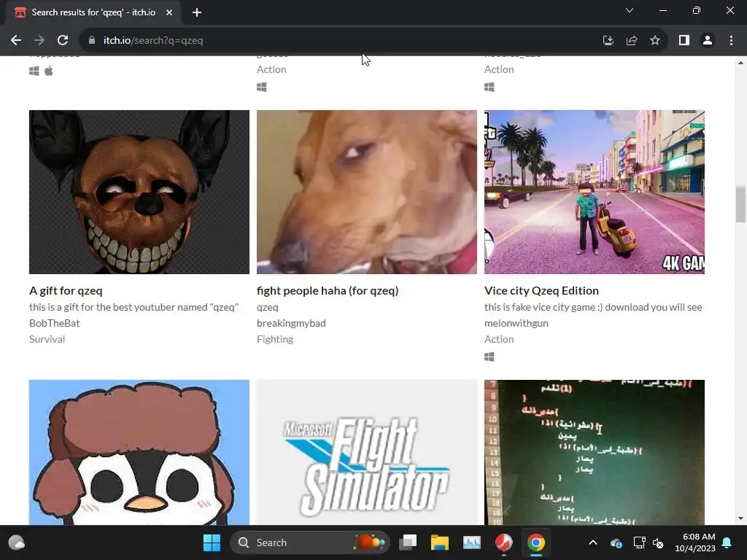Click the scrollbar up arrow

(740, 63)
